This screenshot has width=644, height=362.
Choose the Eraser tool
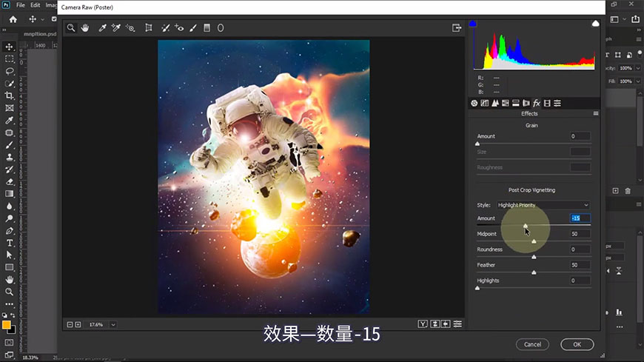point(10,181)
